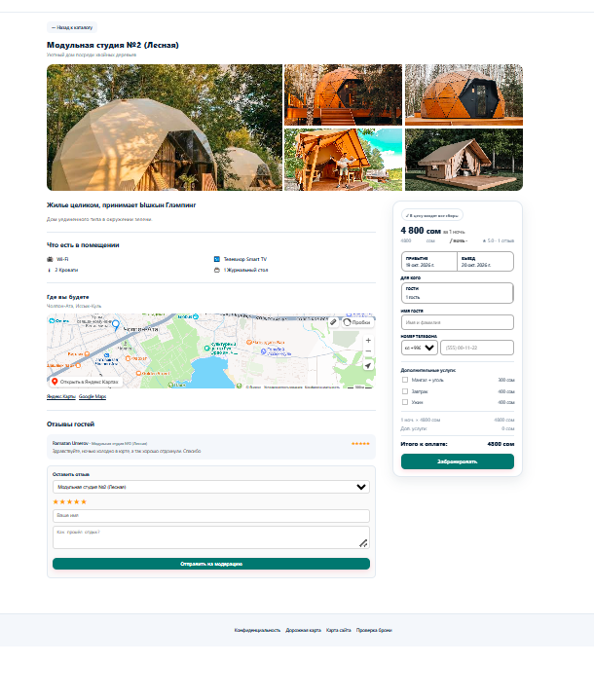Image resolution: width=594 pixels, height=700 pixels.
Task: Focus the 'Как прошёл отдых?' review textarea
Action: (x=211, y=537)
